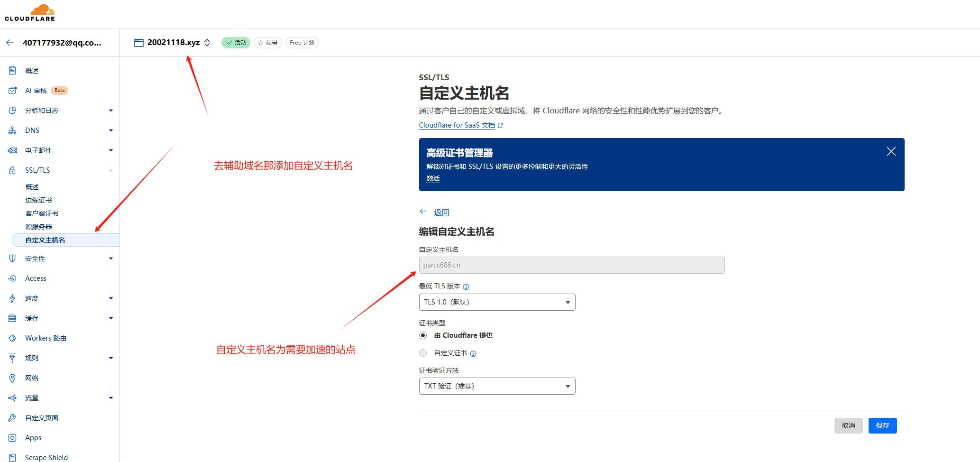
Task: Choose 自定义证书 option
Action: pyautogui.click(x=422, y=353)
